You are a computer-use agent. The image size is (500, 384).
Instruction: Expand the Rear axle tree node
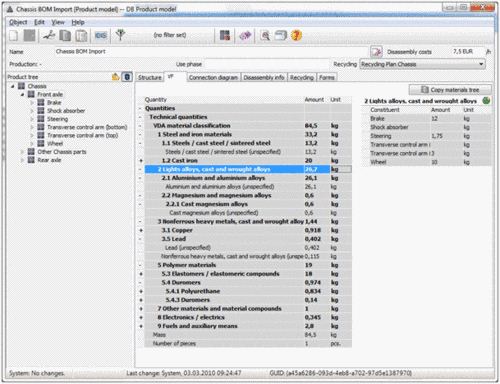tap(22, 160)
